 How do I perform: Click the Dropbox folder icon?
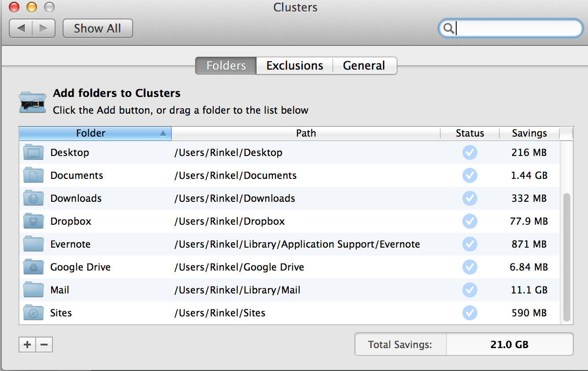33,221
